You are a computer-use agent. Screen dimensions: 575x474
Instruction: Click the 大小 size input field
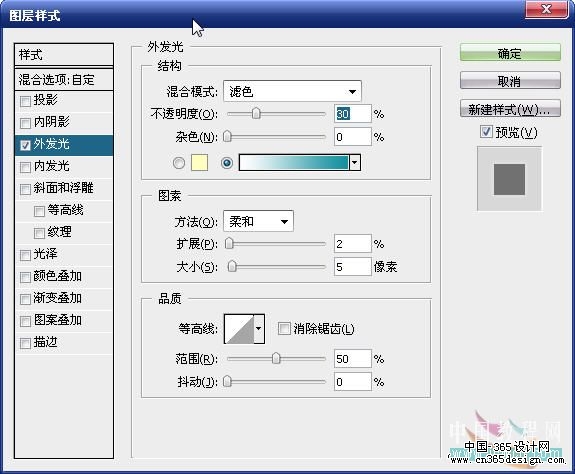pos(352,267)
